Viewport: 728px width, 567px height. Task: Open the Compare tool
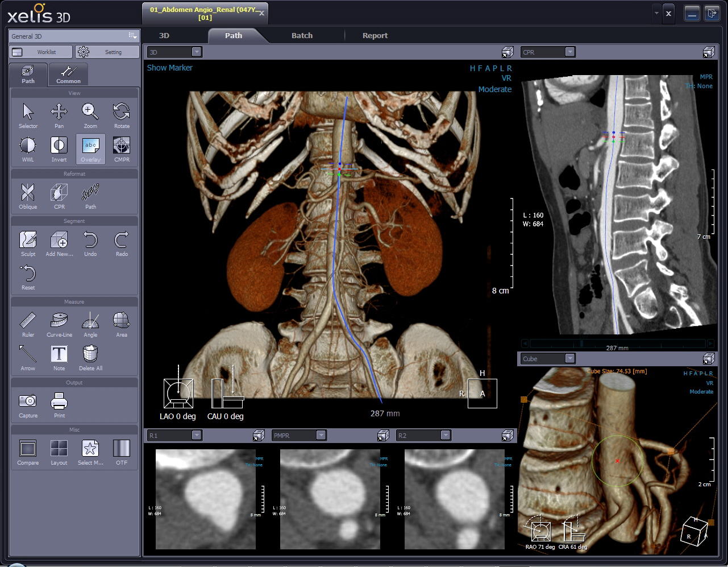pos(28,452)
